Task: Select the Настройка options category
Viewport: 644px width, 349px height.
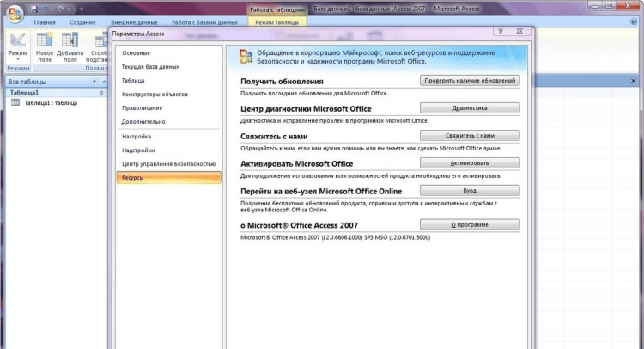Action: 137,137
